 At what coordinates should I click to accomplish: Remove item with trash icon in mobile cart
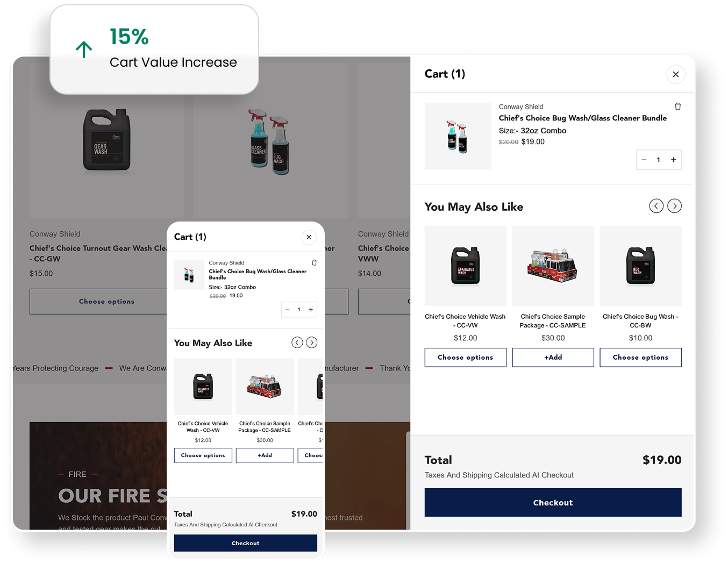click(314, 263)
